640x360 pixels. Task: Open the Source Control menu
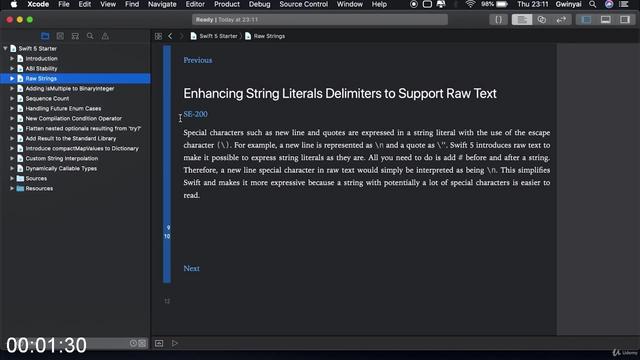coord(303,4)
